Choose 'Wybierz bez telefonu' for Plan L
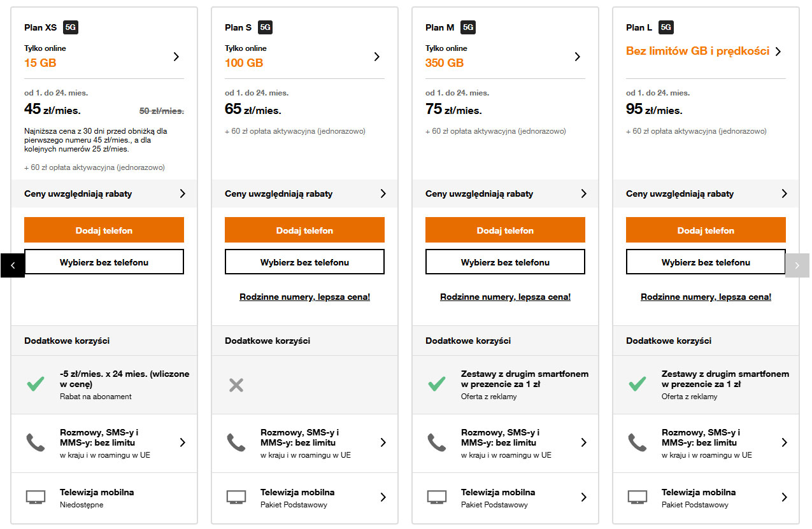The image size is (812, 529). tap(706, 262)
